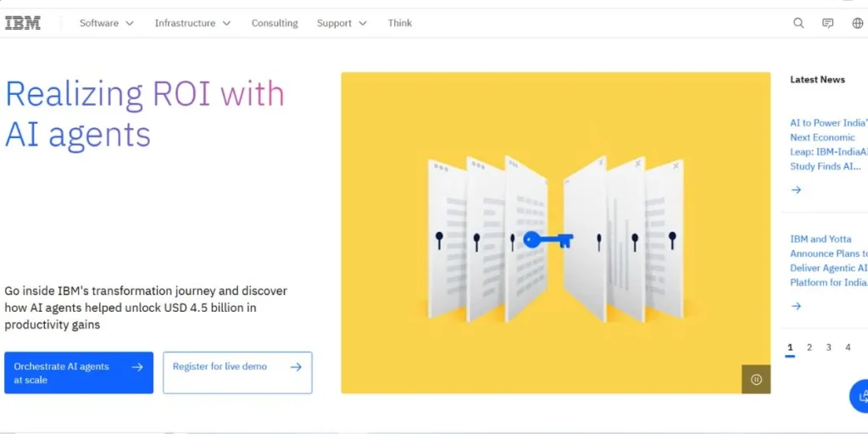
Task: Open the floating assistant chat bubble
Action: pyautogui.click(x=860, y=396)
